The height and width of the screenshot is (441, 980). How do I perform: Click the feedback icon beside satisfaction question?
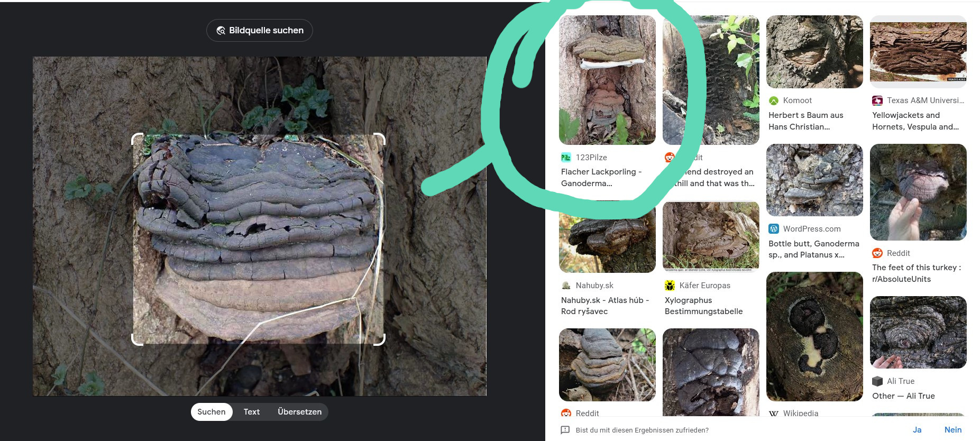[565, 430]
